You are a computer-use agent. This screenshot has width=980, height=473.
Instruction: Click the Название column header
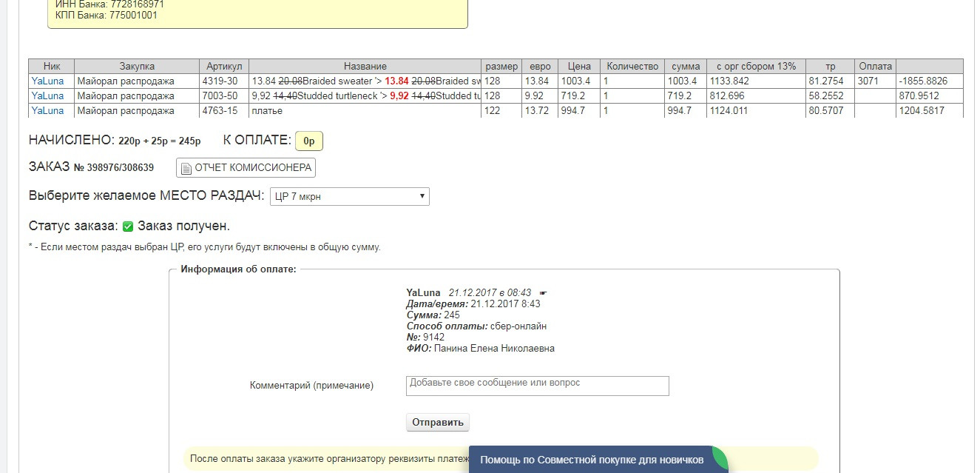tap(365, 66)
